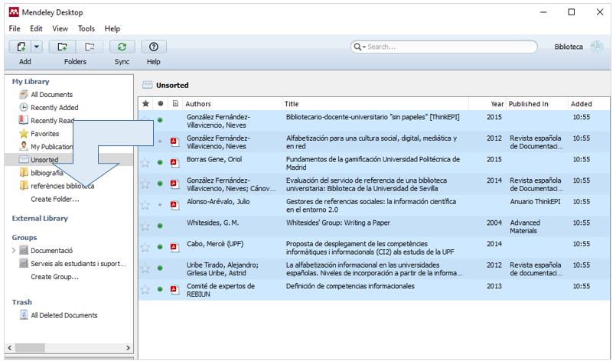616x364 pixels.
Task: Toggle favorite star for Comité de expertos row
Action: point(145,290)
